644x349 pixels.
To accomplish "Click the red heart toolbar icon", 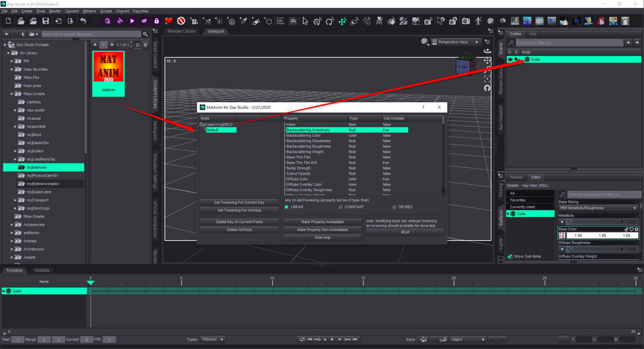I will pos(169,21).
